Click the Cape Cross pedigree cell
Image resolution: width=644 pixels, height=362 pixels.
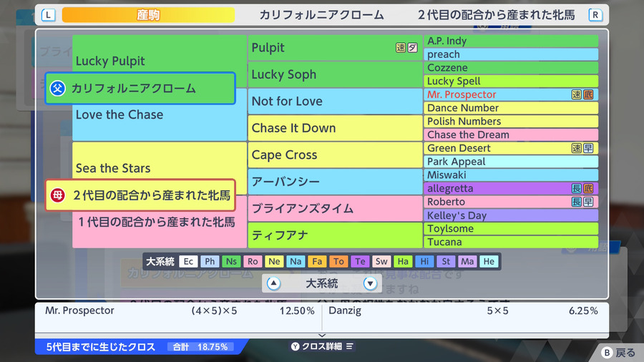[x=335, y=155]
